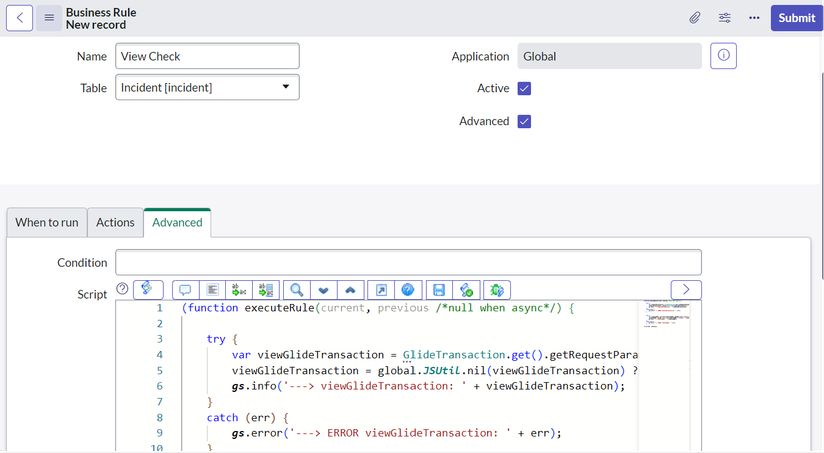Submit the new business rule
This screenshot has height=453, width=824.
click(x=796, y=18)
